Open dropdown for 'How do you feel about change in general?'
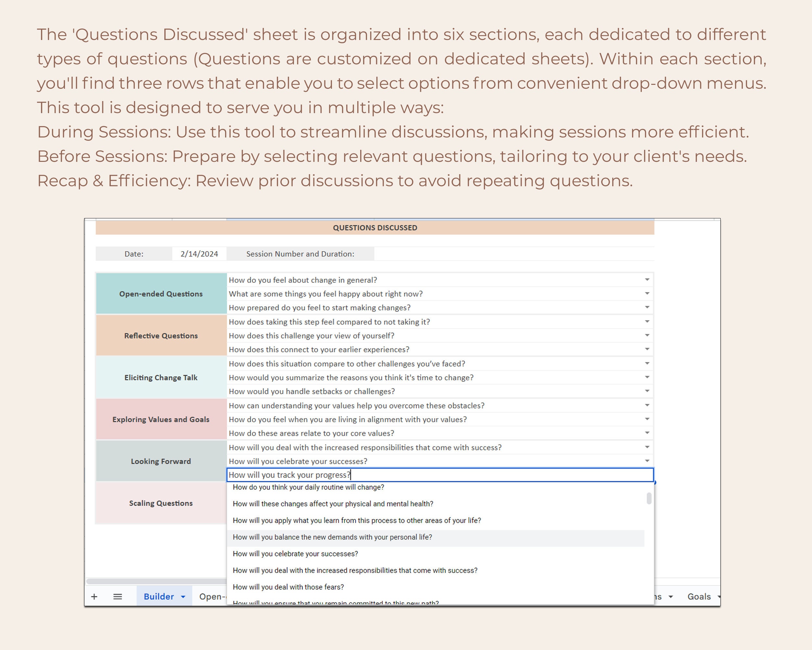Image resolution: width=812 pixels, height=650 pixels. point(647,279)
